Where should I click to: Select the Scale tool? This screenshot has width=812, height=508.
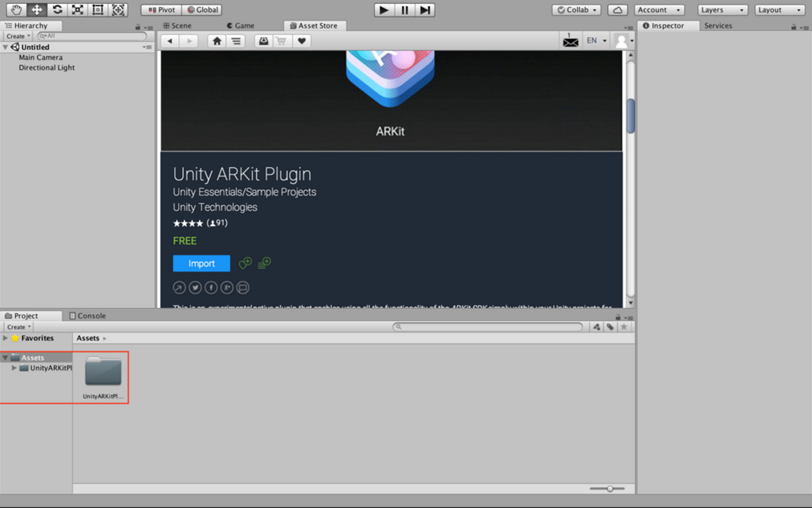tap(77, 10)
